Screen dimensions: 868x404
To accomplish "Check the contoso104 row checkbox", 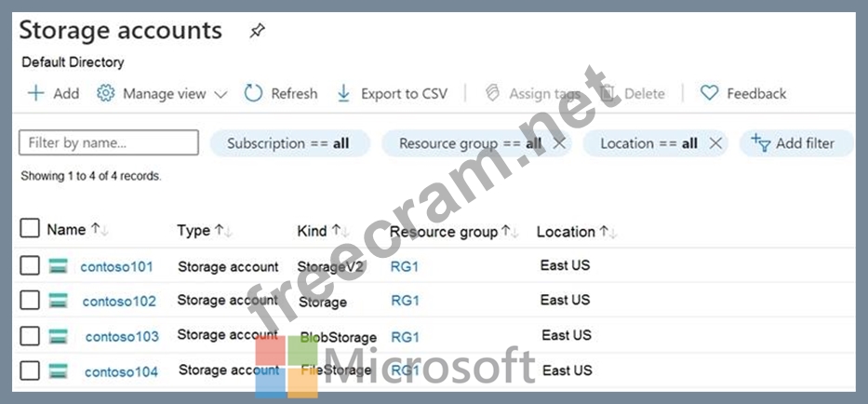I will 30,370.
